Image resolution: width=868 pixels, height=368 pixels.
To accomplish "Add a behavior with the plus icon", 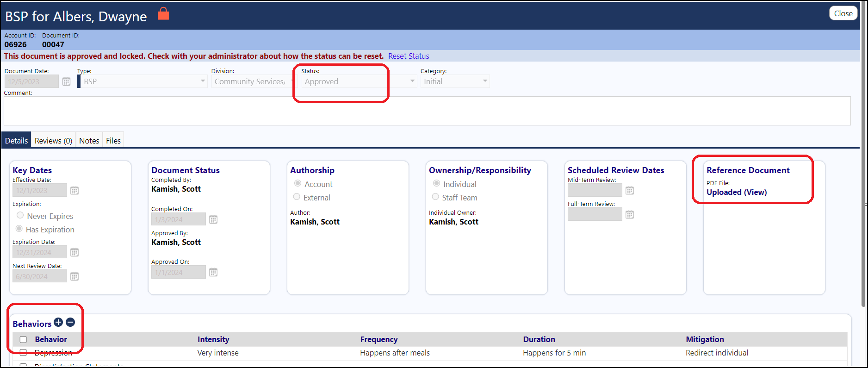I will pyautogui.click(x=58, y=322).
